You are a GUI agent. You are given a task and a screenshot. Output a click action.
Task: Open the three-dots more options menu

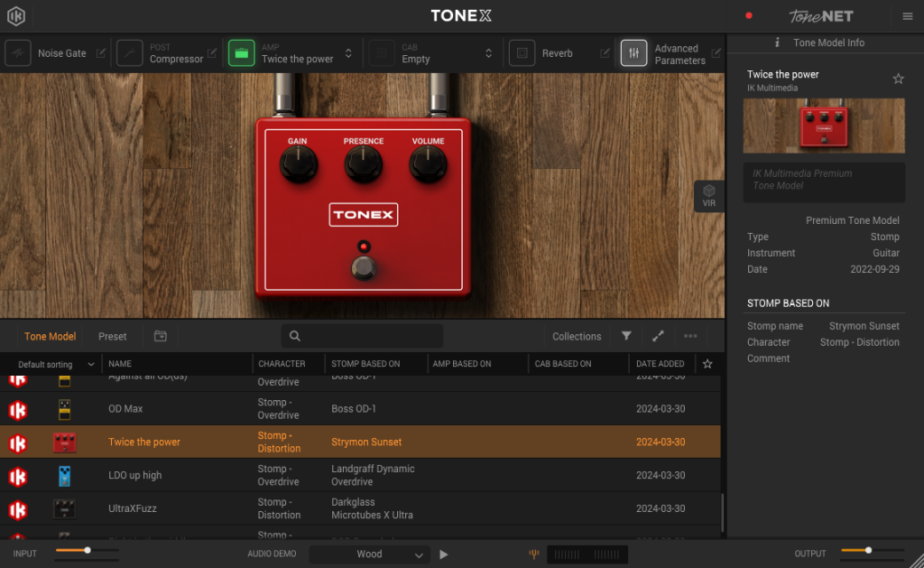click(x=690, y=336)
